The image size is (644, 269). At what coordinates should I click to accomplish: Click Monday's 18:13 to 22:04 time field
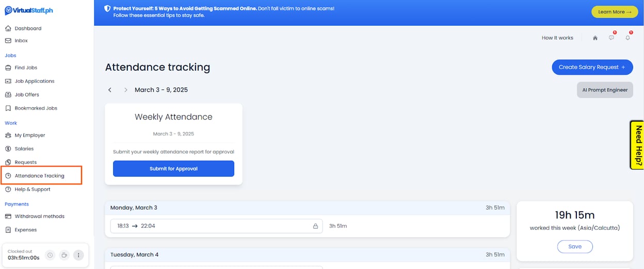point(212,226)
